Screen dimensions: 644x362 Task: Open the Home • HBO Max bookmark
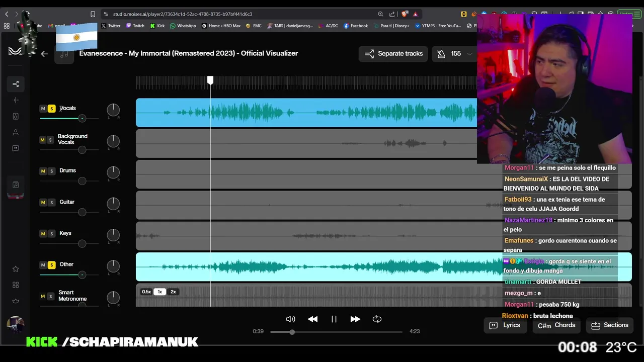tap(221, 26)
